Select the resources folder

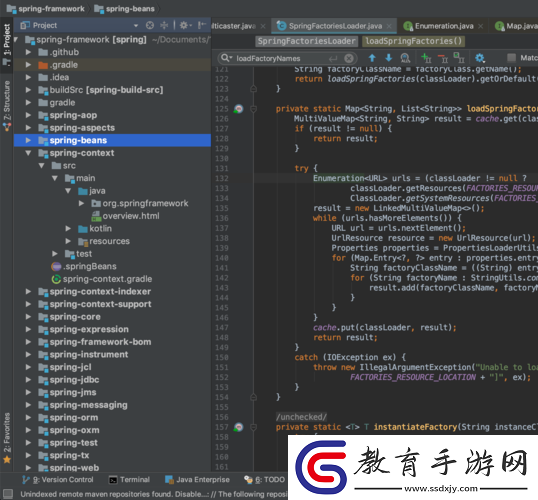click(x=104, y=241)
